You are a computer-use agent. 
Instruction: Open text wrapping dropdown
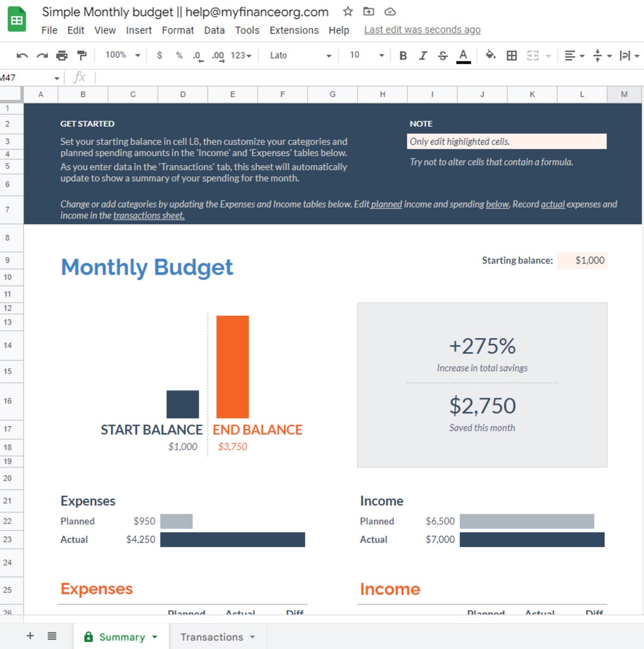(x=630, y=55)
